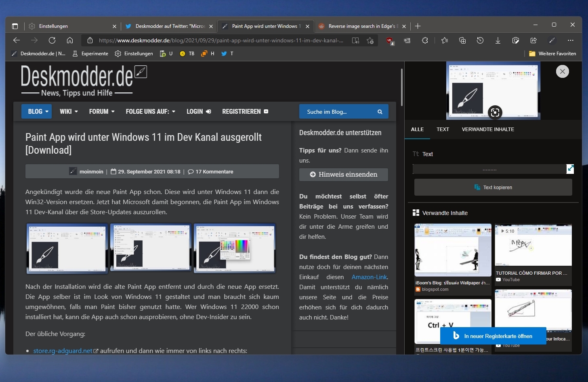Open the Weitere Favoriten folder
Screen dimensions: 588x382
(x=552, y=54)
